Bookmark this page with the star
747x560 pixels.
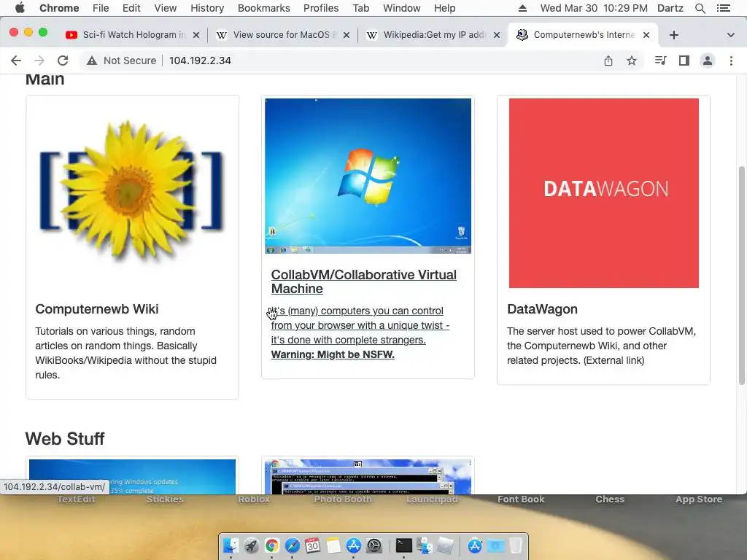[632, 61]
